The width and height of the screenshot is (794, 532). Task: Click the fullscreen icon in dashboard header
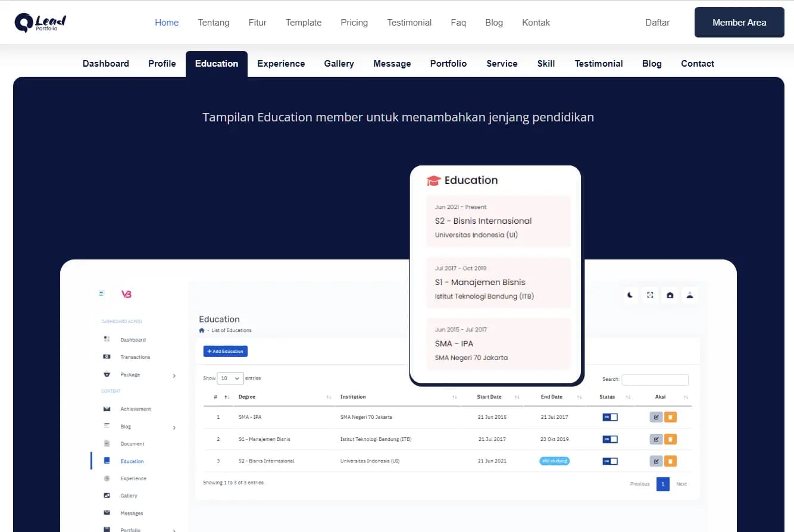[650, 295]
